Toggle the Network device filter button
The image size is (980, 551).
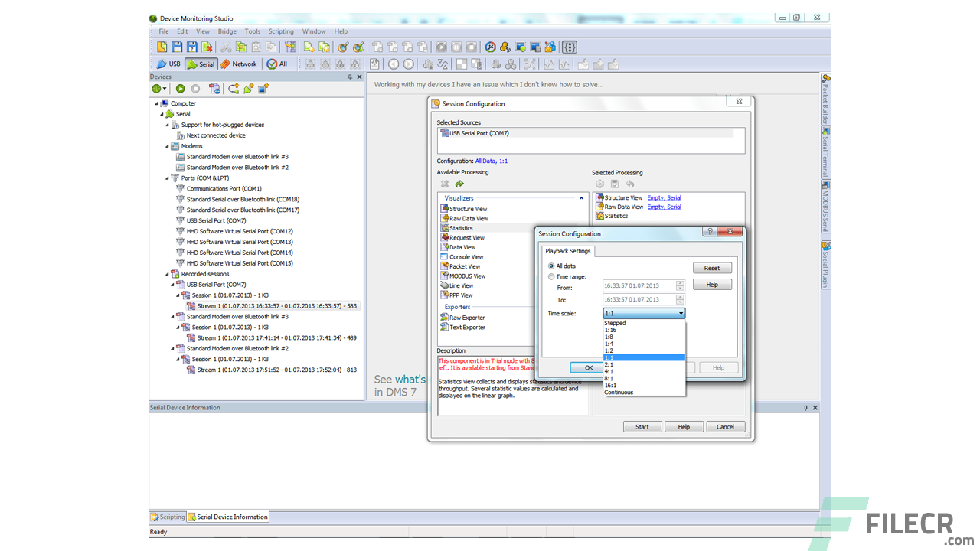240,64
